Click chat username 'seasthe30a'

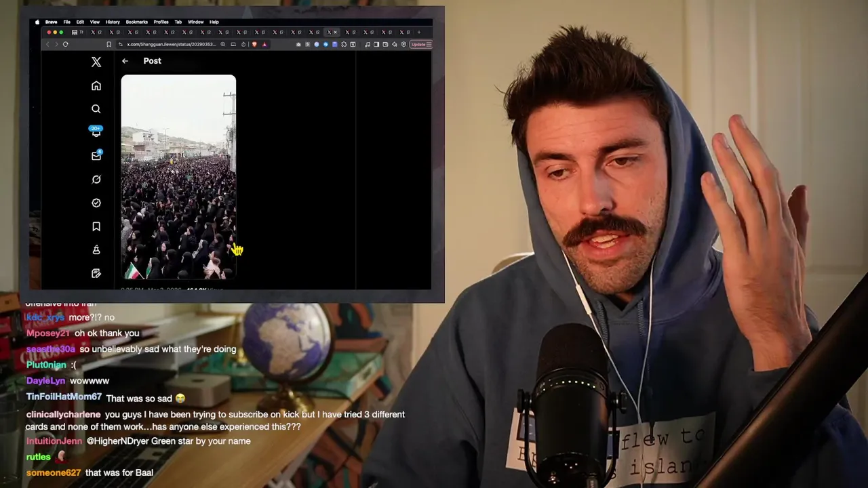pos(50,349)
